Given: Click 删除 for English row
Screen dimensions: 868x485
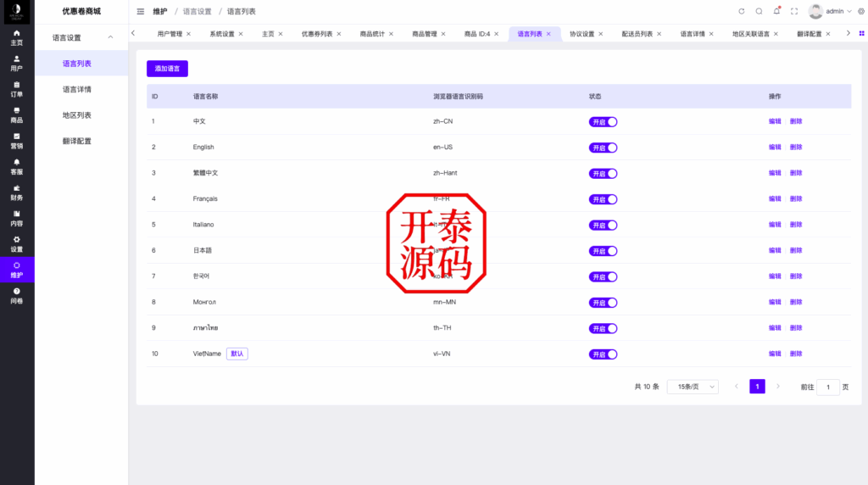Looking at the screenshot, I should (795, 148).
